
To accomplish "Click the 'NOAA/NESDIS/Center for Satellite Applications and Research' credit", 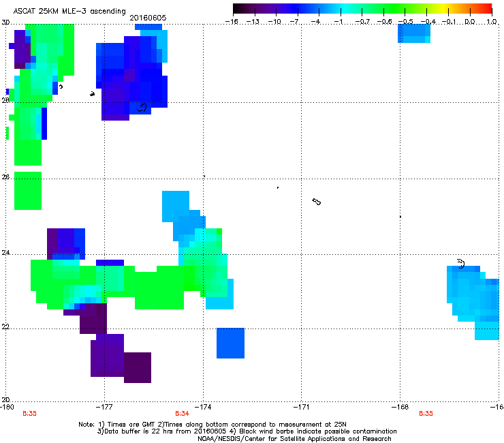I will (294, 439).
